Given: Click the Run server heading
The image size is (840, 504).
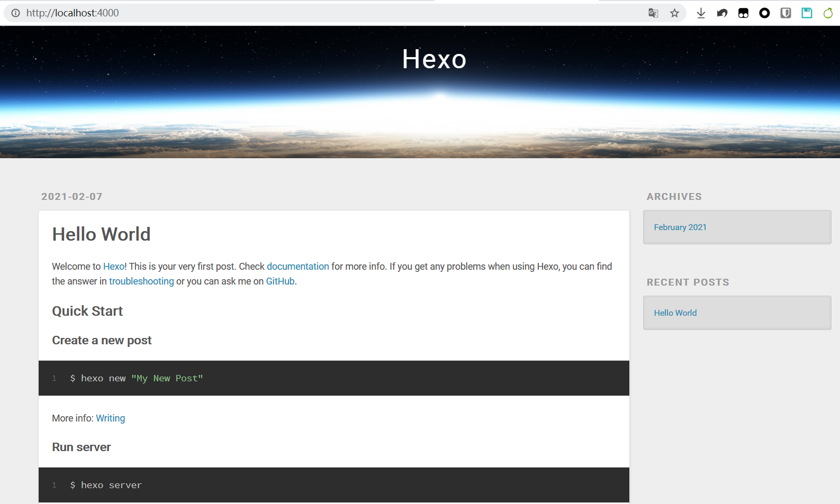Looking at the screenshot, I should tap(82, 447).
